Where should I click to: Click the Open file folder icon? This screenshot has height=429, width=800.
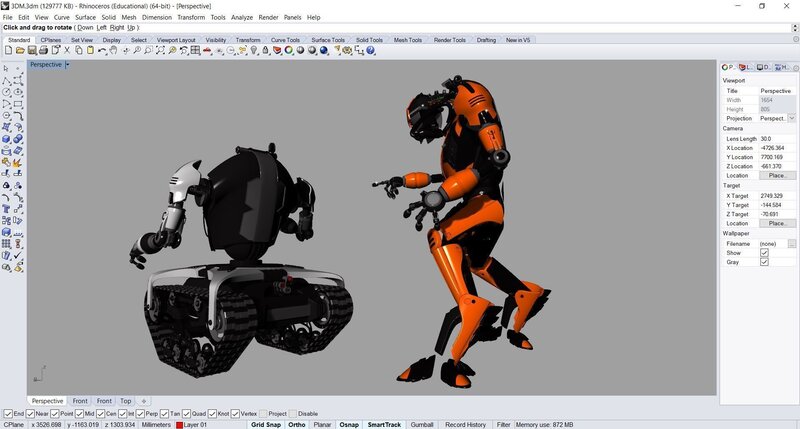(x=19, y=51)
